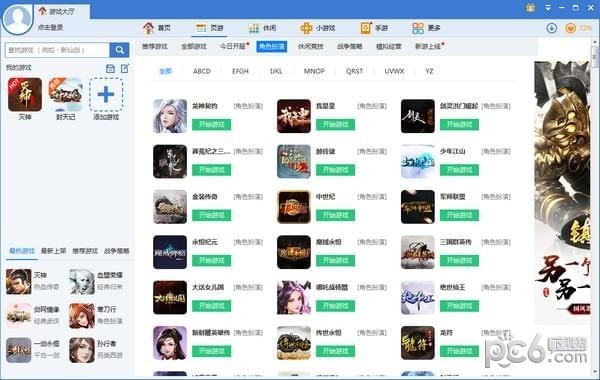The width and height of the screenshot is (600, 380).
Task: Click the game search input field
Action: (57, 50)
